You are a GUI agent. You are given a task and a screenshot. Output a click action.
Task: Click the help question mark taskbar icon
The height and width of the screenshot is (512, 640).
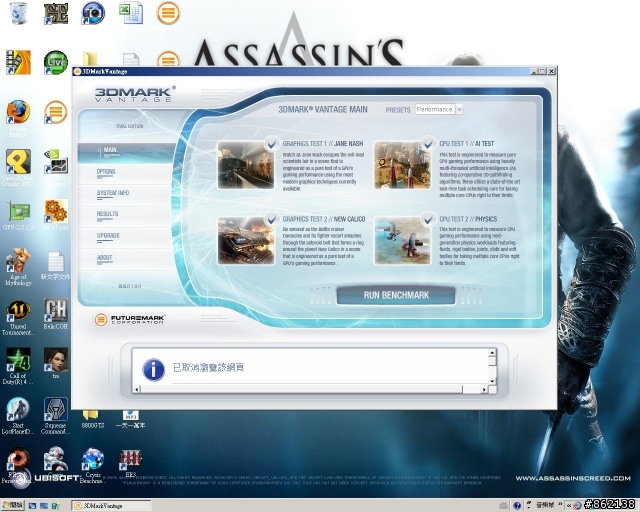tap(517, 505)
